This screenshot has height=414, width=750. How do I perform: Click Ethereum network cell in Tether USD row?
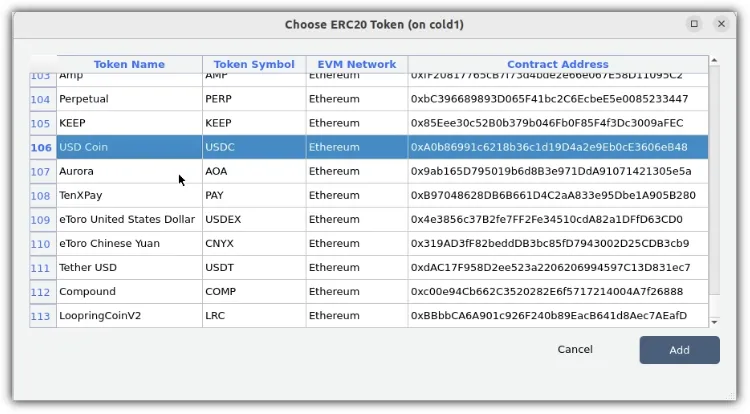357,267
